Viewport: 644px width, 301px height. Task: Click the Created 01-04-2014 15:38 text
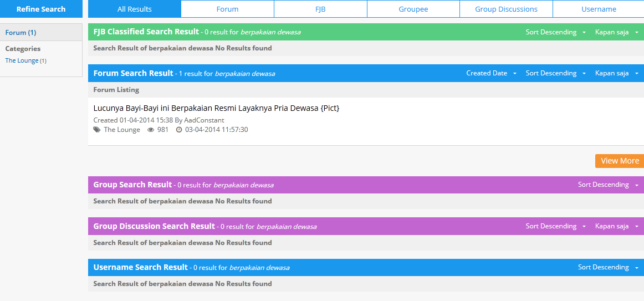(133, 120)
